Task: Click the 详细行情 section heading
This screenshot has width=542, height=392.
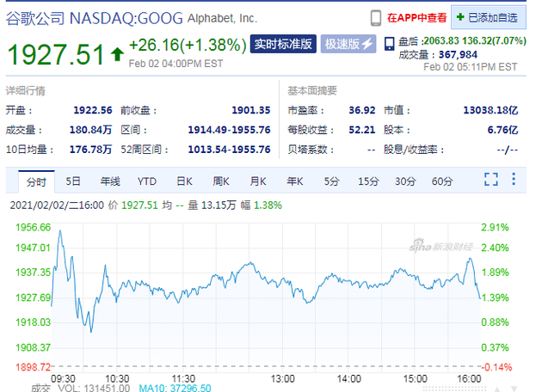Action: point(26,91)
